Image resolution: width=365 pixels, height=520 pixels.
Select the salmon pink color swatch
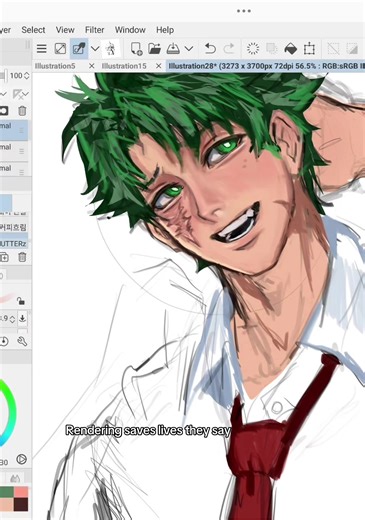coord(21,492)
